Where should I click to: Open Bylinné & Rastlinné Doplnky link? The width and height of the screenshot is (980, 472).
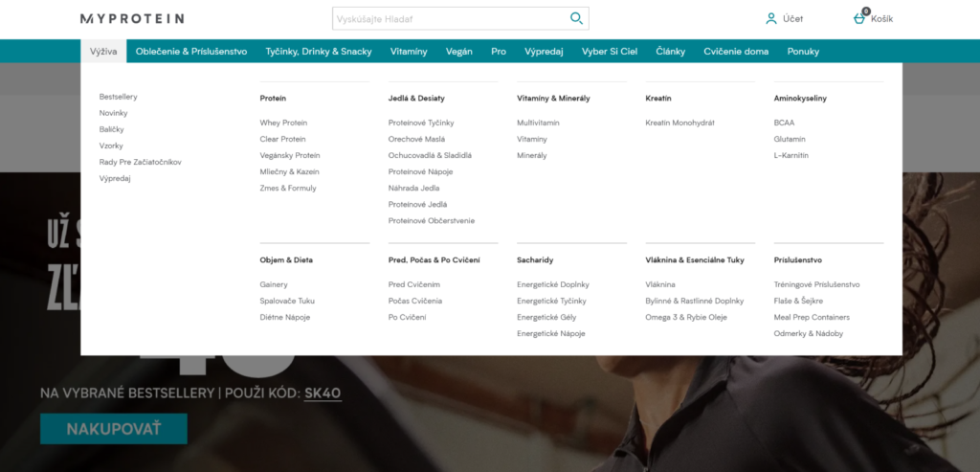click(695, 301)
